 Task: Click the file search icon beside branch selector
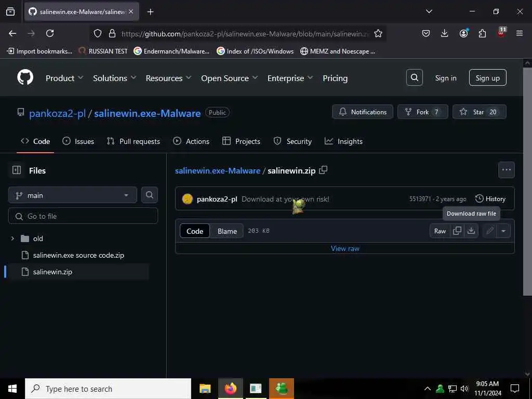click(149, 195)
